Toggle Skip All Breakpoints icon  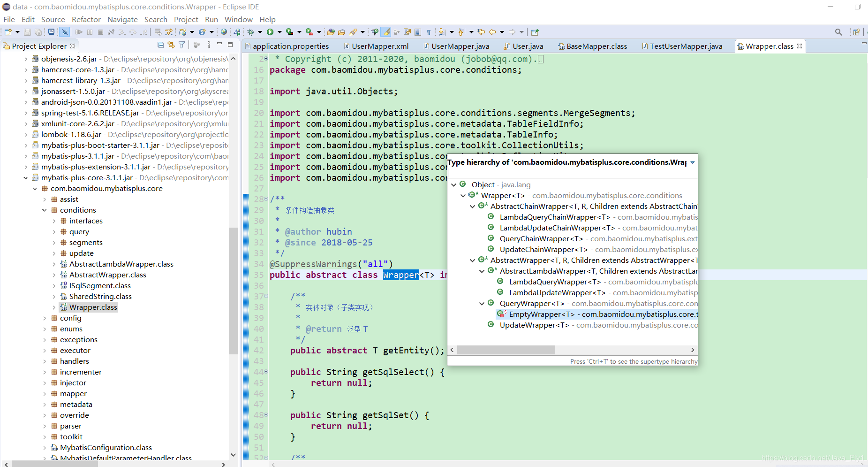(65, 32)
